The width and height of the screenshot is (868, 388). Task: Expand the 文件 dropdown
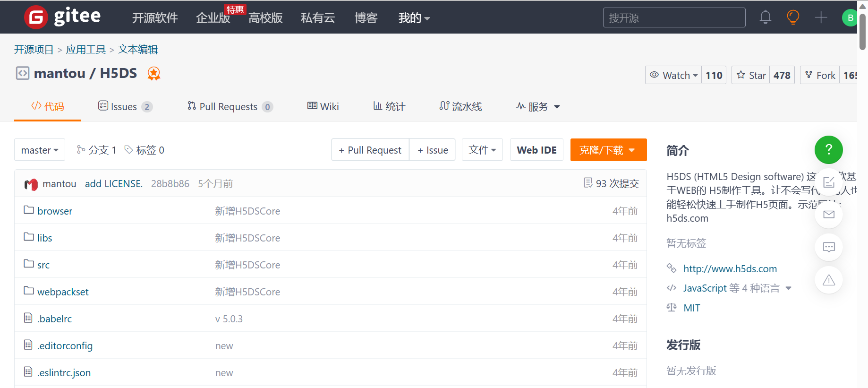pyautogui.click(x=482, y=150)
